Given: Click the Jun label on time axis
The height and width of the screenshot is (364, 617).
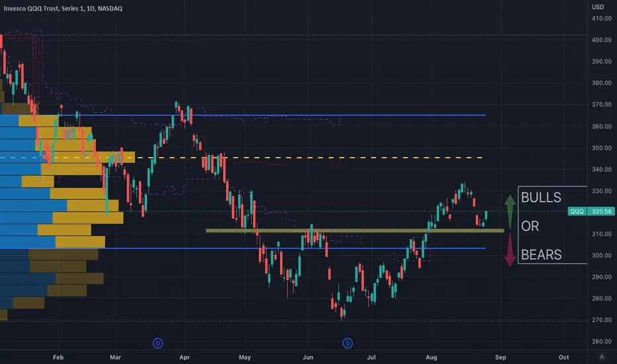Looking at the screenshot, I should (x=308, y=357).
